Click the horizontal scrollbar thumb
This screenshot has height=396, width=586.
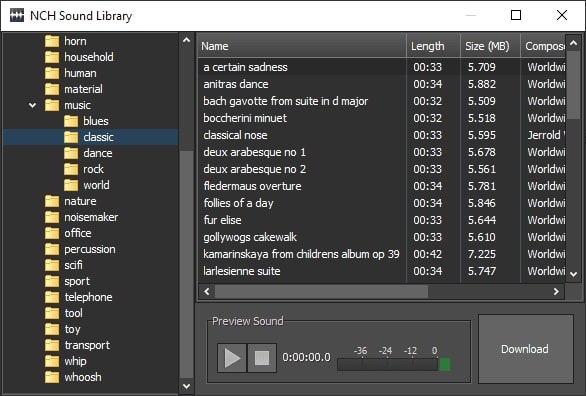pyautogui.click(x=321, y=291)
